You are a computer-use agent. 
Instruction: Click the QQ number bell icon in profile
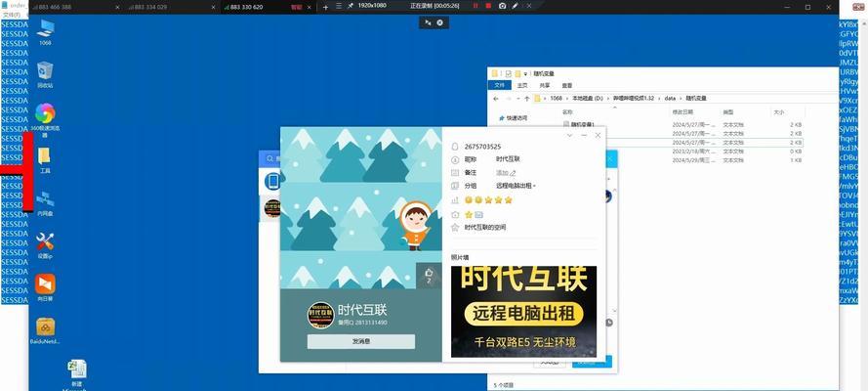(x=455, y=147)
